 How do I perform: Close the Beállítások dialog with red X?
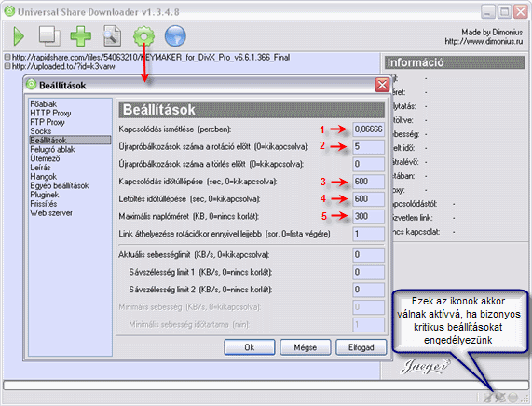pos(382,85)
